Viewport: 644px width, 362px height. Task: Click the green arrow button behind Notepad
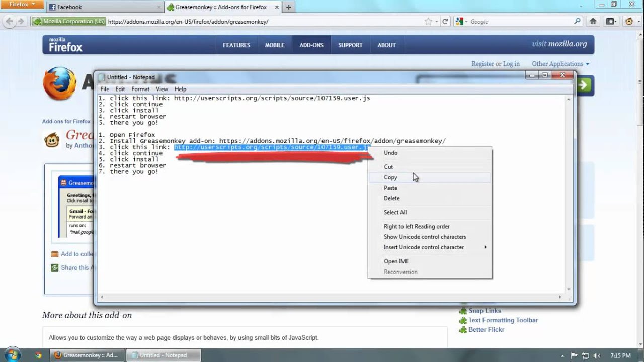(584, 85)
